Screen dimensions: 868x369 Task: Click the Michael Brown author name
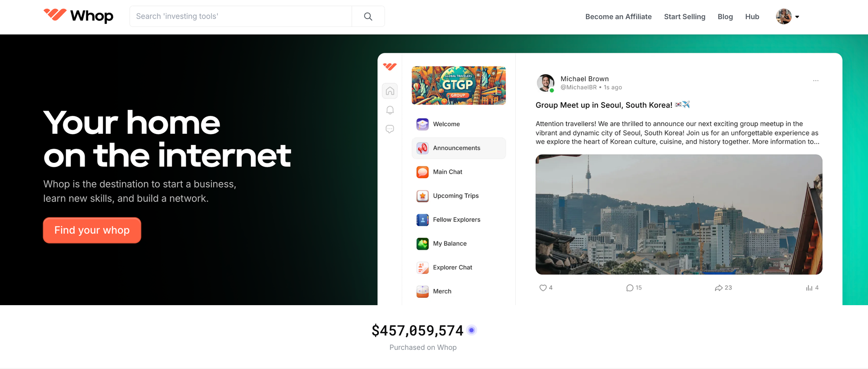[585, 79]
